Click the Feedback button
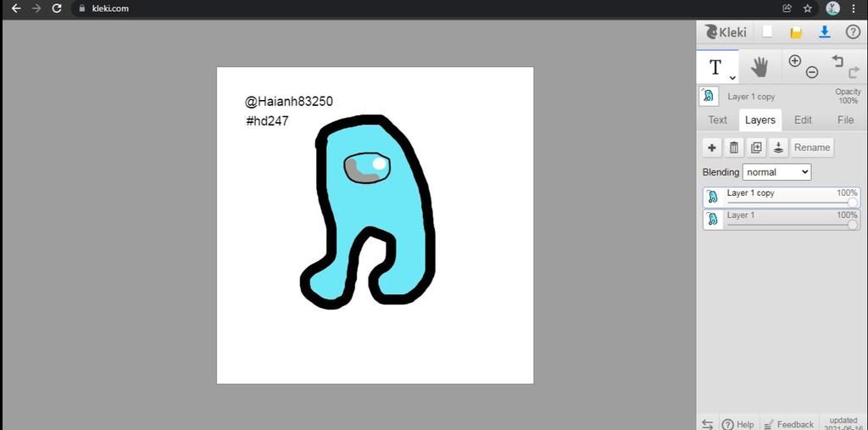868x430 pixels. (x=789, y=424)
